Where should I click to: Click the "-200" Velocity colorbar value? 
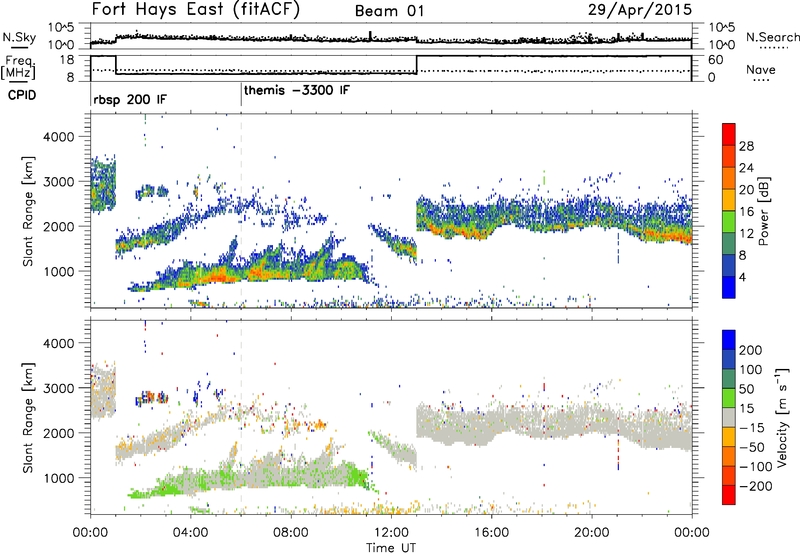click(x=756, y=486)
